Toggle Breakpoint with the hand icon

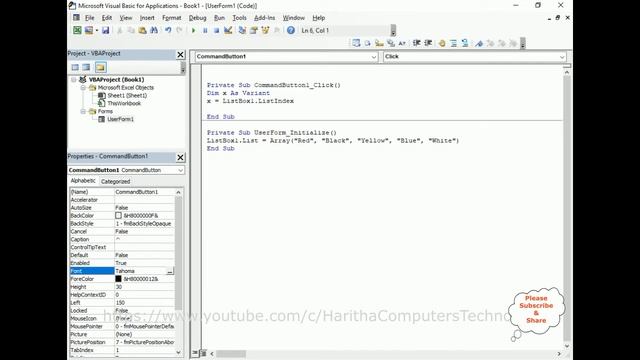(x=442, y=43)
